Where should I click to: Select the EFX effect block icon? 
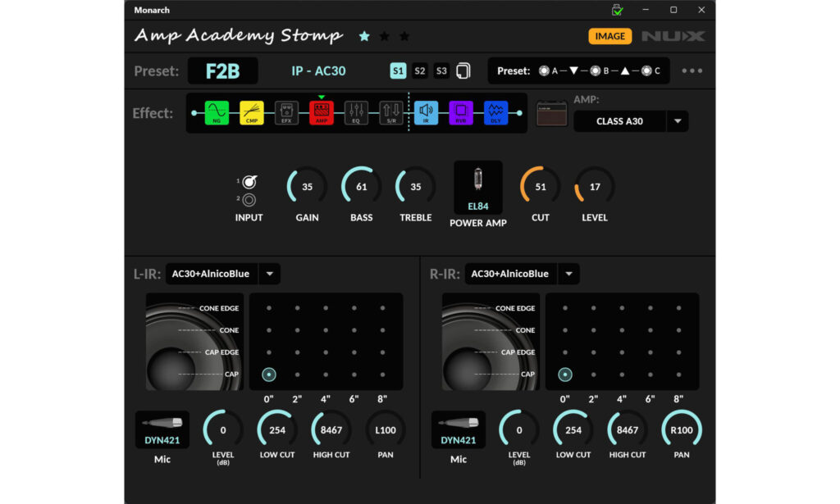pyautogui.click(x=286, y=112)
